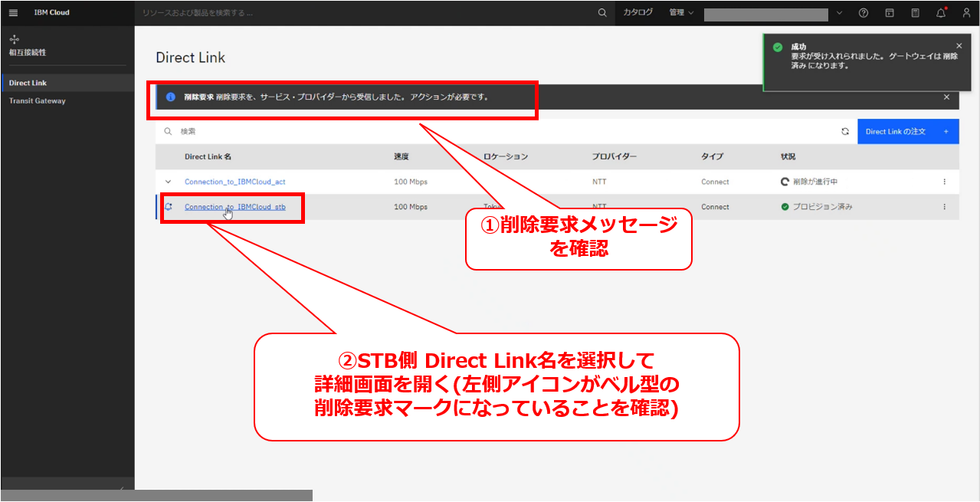This screenshot has width=980, height=502.
Task: Open the notifications bell icon
Action: 941,13
